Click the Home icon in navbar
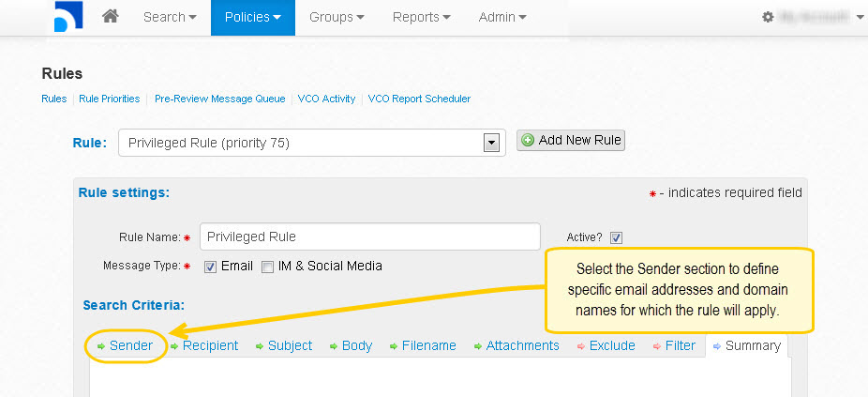Screen dimensions: 868x397 111,17
